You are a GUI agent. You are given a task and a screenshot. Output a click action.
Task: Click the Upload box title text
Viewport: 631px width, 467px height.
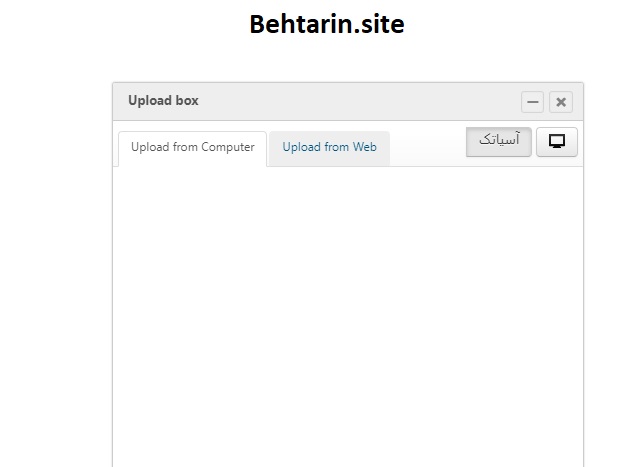(x=163, y=101)
